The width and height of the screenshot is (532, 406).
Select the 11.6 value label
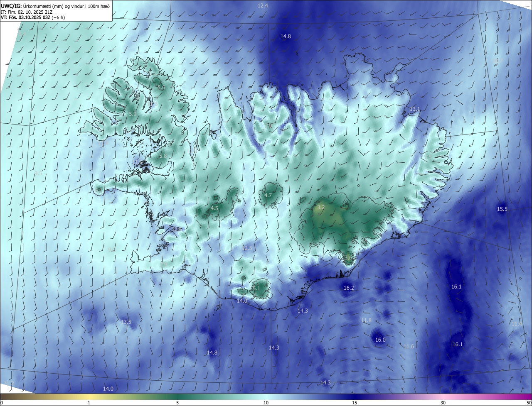409,346
